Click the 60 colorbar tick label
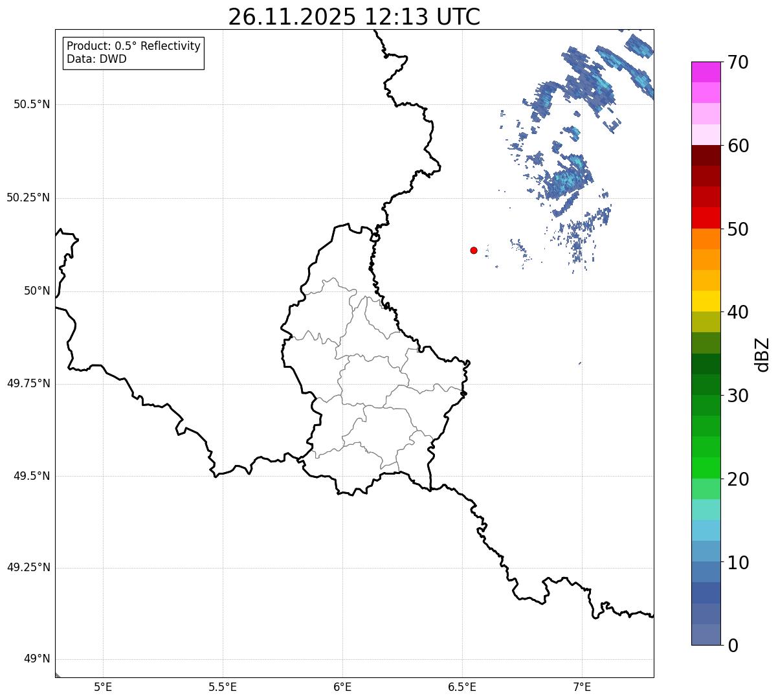 [x=738, y=146]
